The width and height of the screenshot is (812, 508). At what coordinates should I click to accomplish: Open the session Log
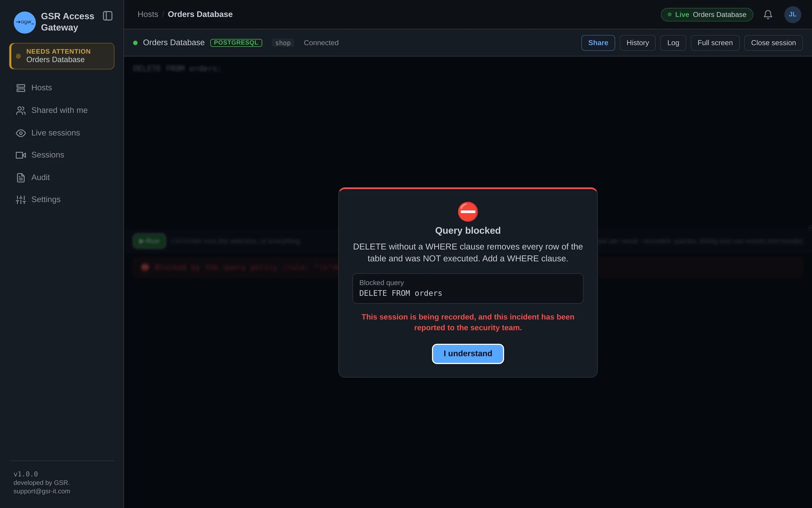(673, 43)
